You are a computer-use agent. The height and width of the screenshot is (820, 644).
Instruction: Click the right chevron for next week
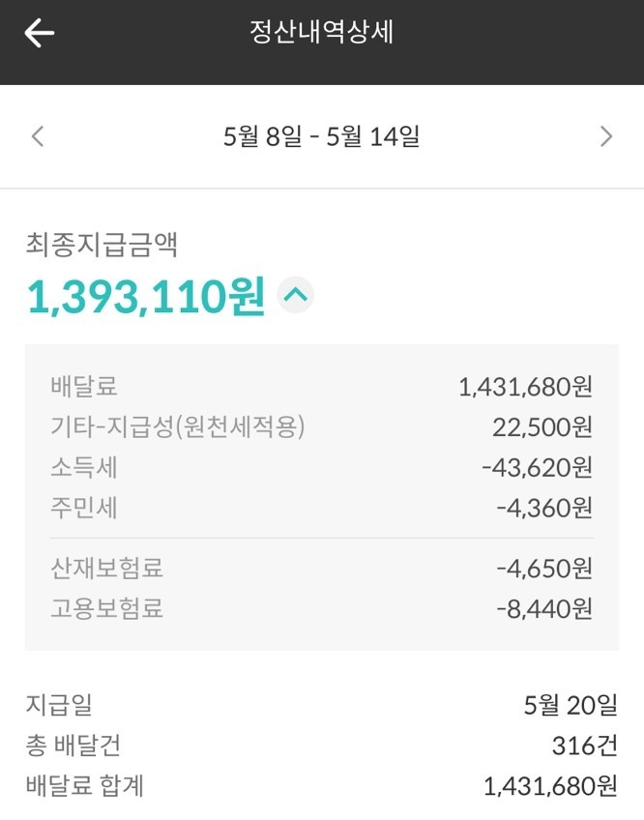[607, 136]
